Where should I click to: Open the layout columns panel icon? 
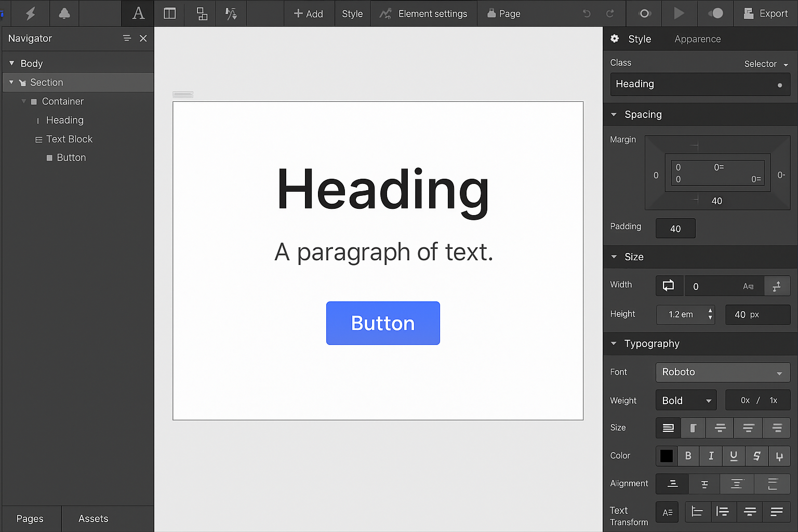169,14
